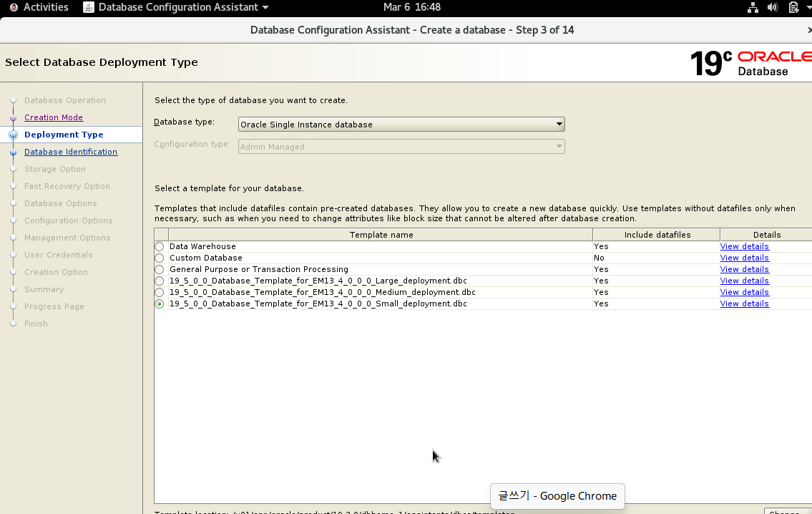The image size is (812, 514).
Task: Click the Storage Option step label
Action: pyautogui.click(x=55, y=169)
